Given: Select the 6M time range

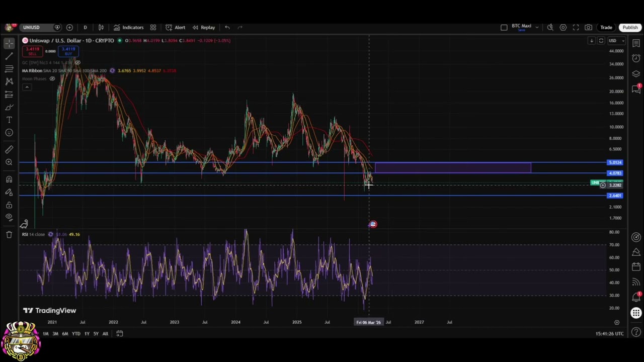Looking at the screenshot, I should tap(65, 333).
